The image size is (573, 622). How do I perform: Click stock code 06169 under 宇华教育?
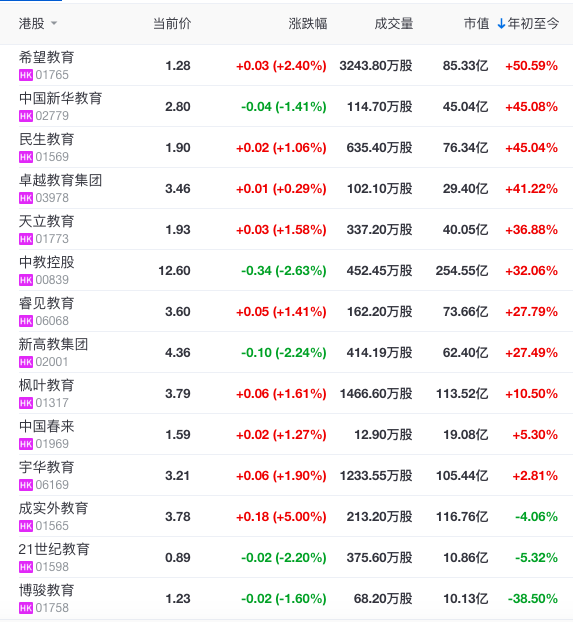(52, 485)
